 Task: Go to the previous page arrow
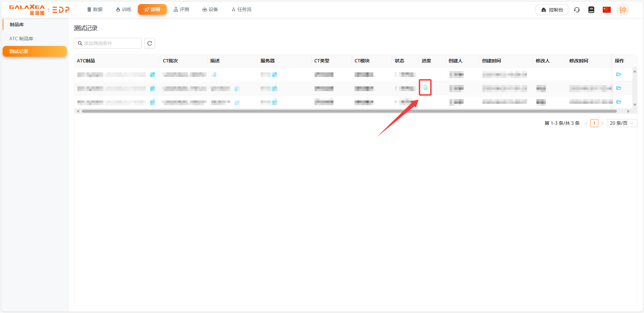point(586,123)
